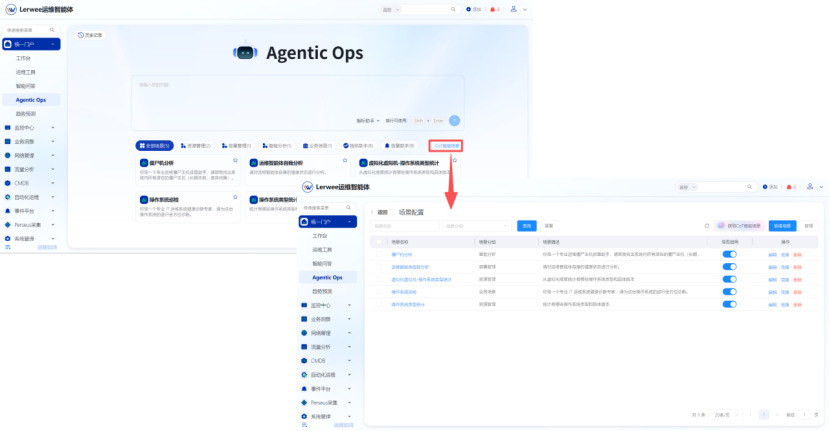Click the blue 新增场景 button
The image size is (830, 431).
pyautogui.click(x=782, y=226)
